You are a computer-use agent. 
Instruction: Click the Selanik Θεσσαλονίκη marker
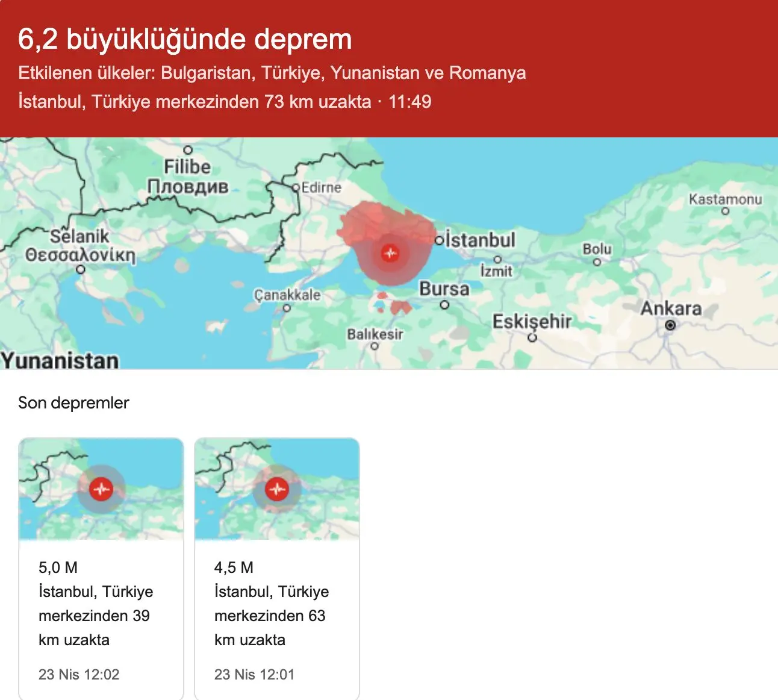(x=81, y=269)
